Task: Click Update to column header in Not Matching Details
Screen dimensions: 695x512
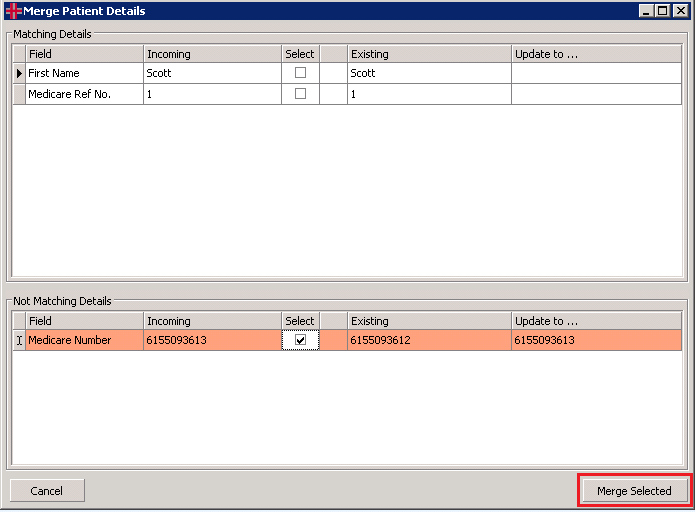Action: point(596,320)
